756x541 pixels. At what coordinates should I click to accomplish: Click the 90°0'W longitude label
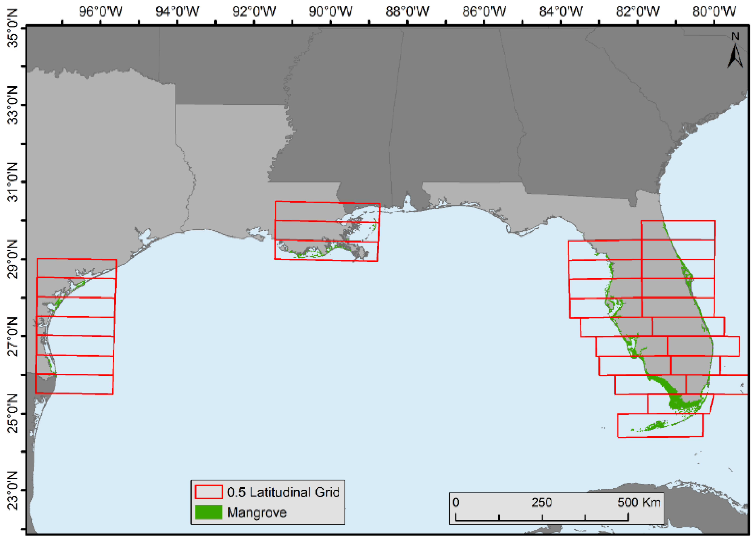[330, 12]
